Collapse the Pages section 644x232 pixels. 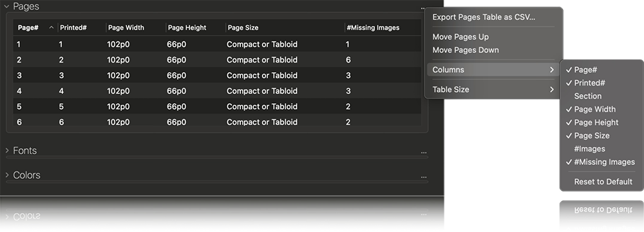6,6
